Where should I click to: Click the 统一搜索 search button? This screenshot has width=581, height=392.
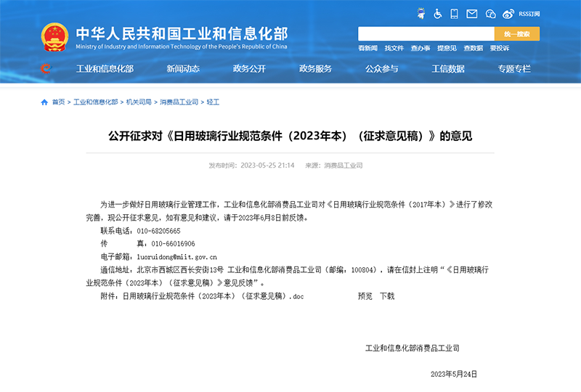[517, 33]
